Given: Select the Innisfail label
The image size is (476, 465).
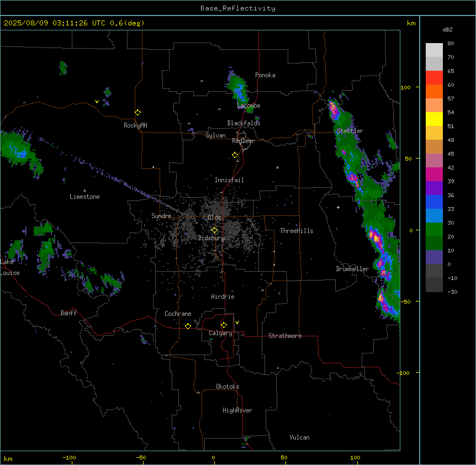Looking at the screenshot, I should (229, 180).
